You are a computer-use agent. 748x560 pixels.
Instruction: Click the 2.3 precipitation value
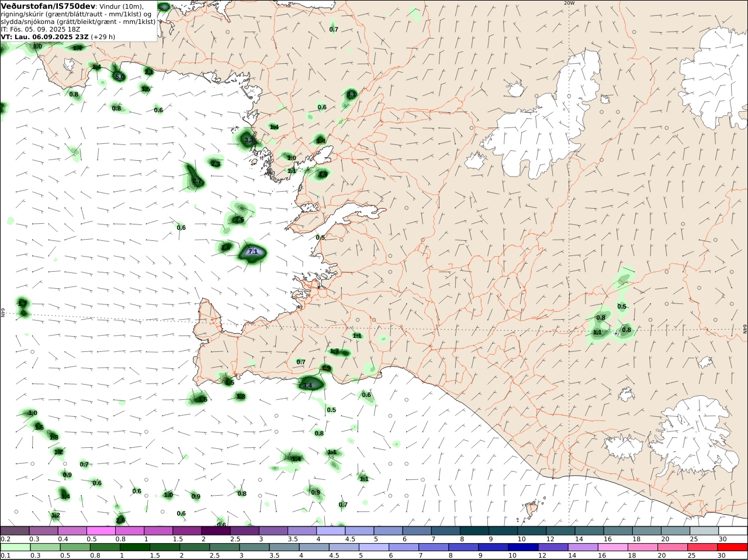click(x=216, y=164)
